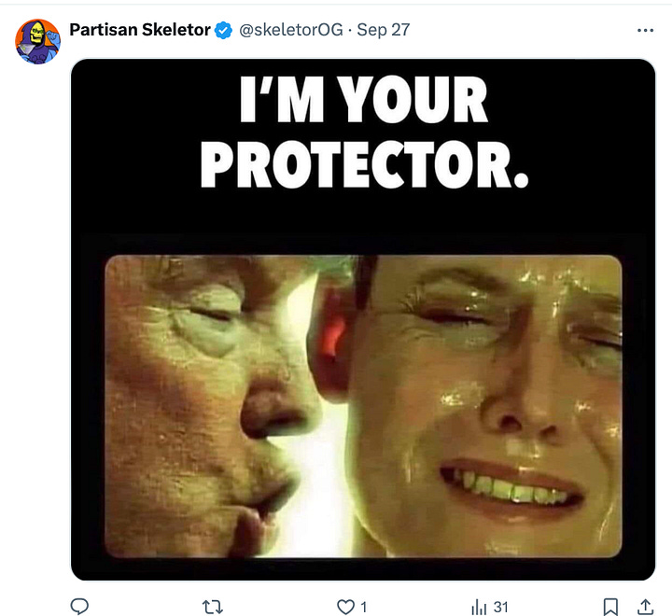Viewport: 672px width, 616px height.
Task: Open the Sep 27 timestamp permalink
Action: point(384,30)
